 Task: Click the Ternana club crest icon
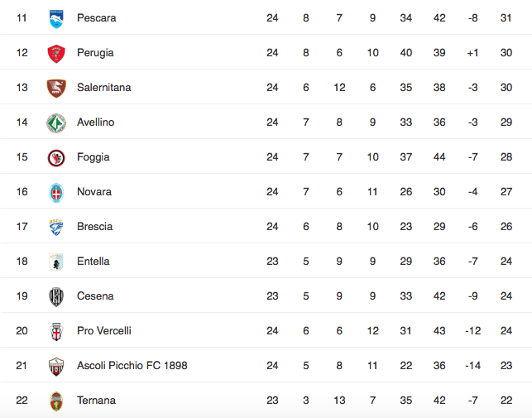(56, 401)
